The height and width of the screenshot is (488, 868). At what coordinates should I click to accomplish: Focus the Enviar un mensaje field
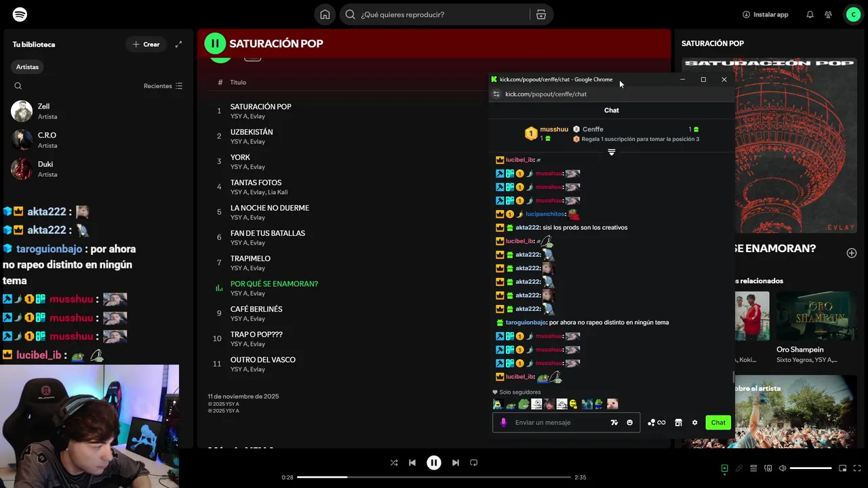566,422
